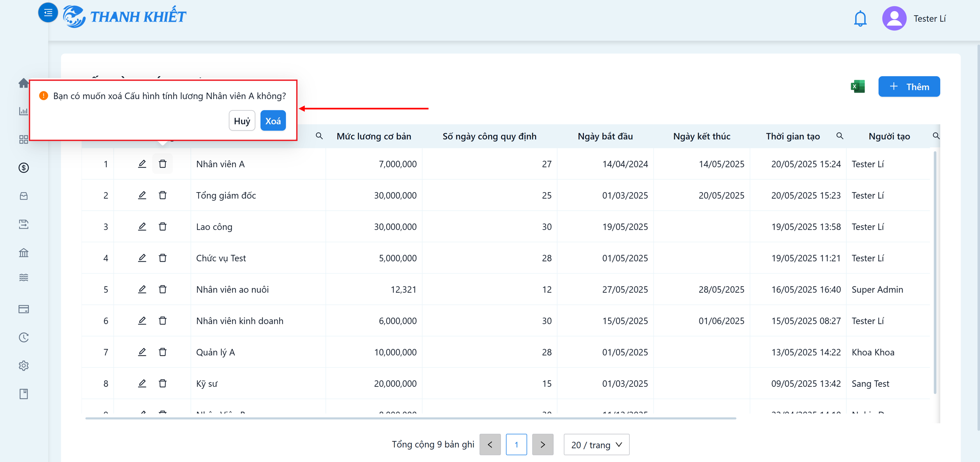
Task: Open the bar chart sidebar icon
Action: coord(24,111)
